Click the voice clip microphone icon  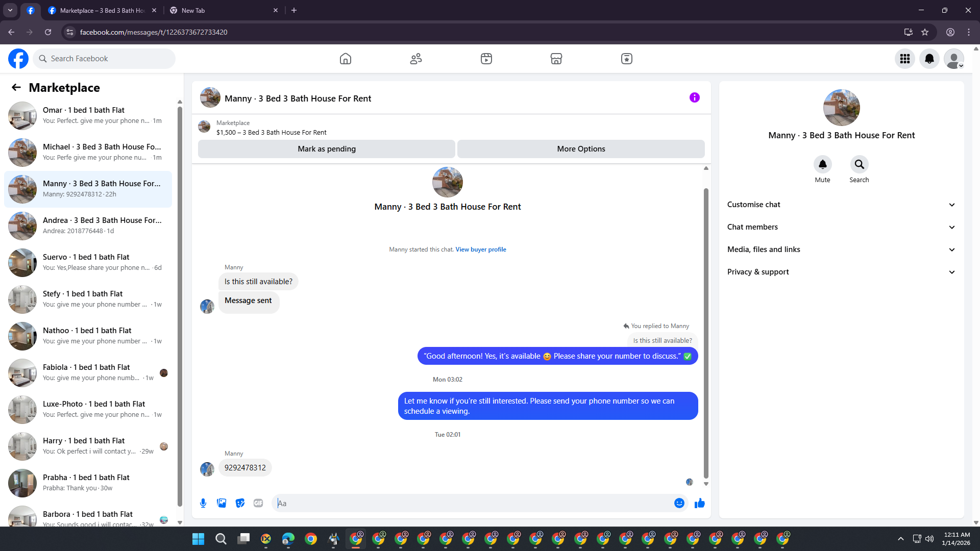click(x=203, y=503)
